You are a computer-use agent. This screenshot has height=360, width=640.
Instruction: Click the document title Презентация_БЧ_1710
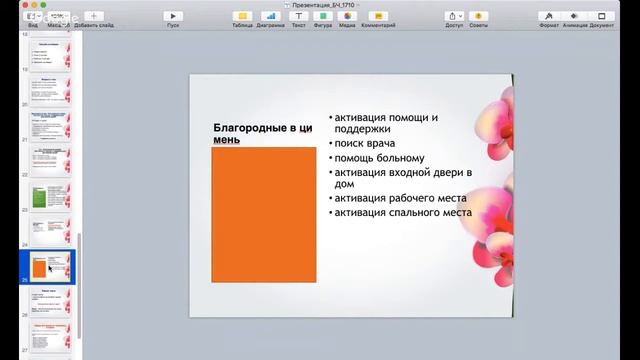[x=323, y=5]
